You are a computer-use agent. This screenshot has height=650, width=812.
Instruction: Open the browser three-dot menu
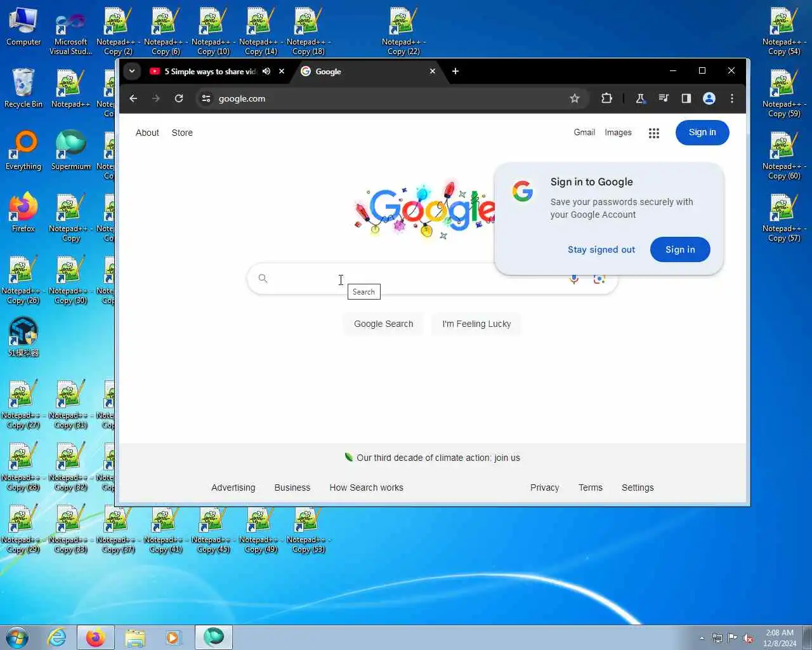732,98
